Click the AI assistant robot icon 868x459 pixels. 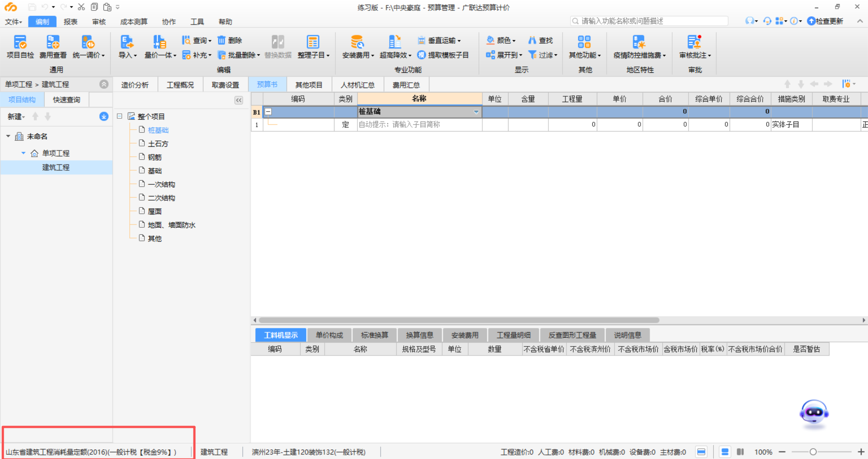coord(813,412)
